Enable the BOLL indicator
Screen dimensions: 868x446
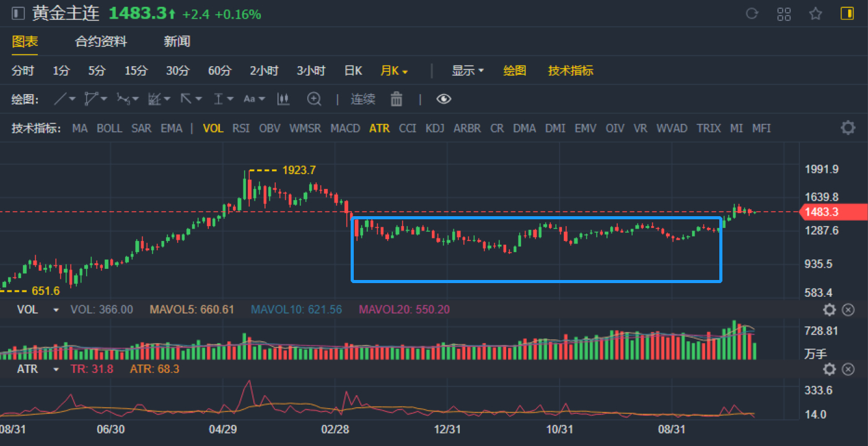click(x=109, y=128)
